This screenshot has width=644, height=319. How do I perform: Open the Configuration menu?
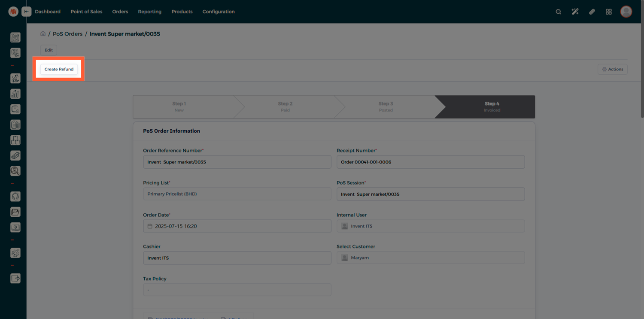coord(219,12)
